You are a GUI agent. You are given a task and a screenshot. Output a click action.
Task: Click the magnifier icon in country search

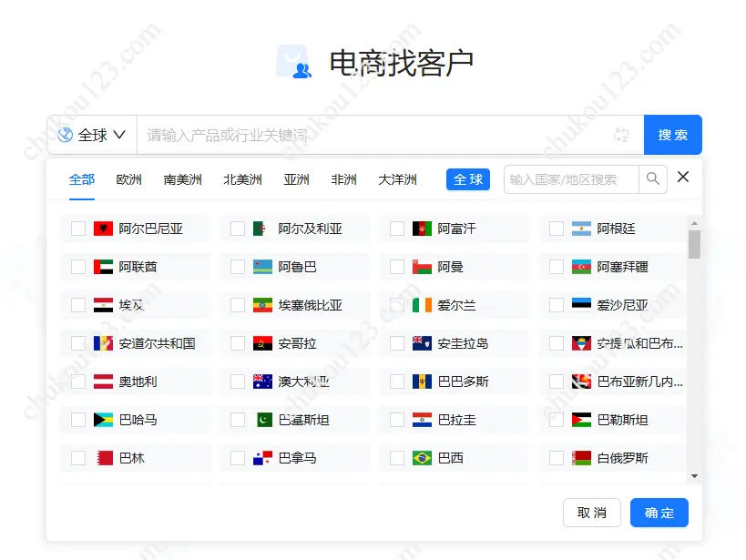652,179
